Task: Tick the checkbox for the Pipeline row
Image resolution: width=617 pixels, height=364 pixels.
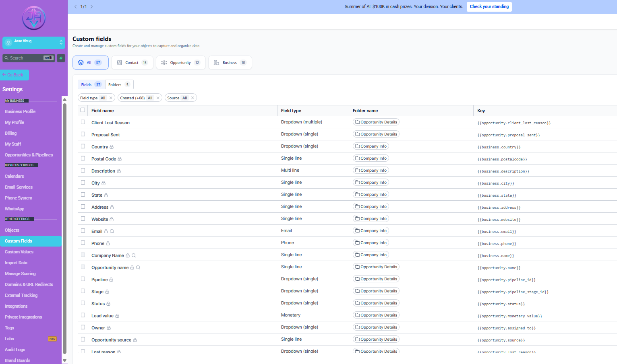Action: [83, 279]
